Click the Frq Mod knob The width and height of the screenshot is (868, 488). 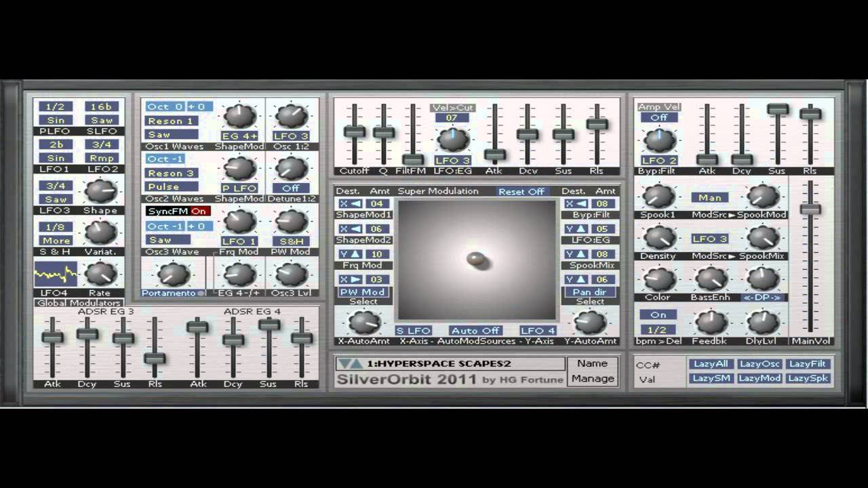point(239,221)
